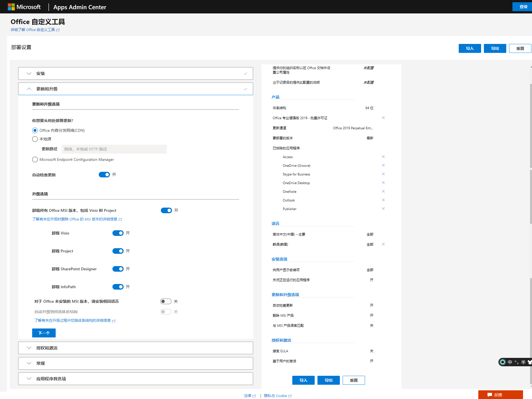The image size is (532, 399).
Task: Select Office 内容分发网络(CDN) radio option
Action: pyautogui.click(x=35, y=130)
